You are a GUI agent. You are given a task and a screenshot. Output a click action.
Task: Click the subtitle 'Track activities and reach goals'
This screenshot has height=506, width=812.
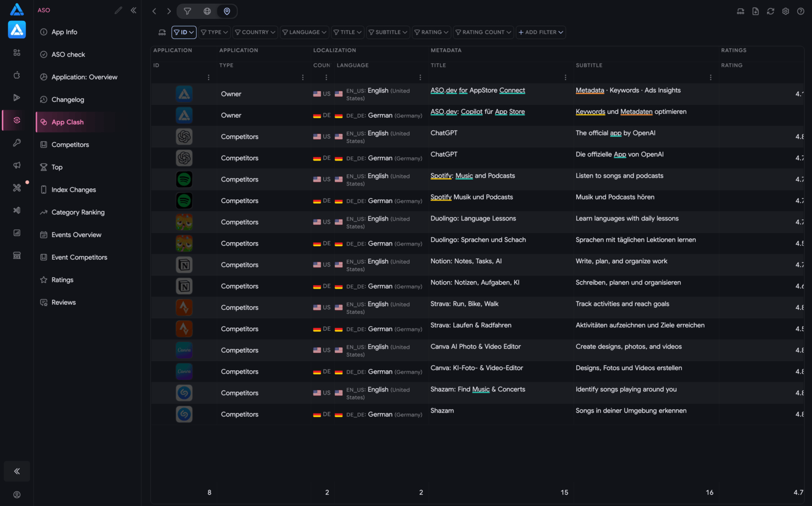click(623, 304)
